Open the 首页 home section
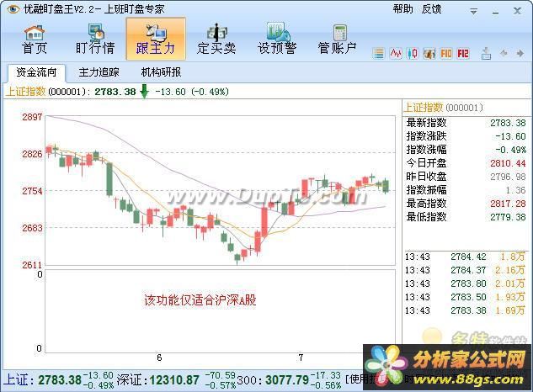Screen dimensions: 533x392 click(35, 40)
